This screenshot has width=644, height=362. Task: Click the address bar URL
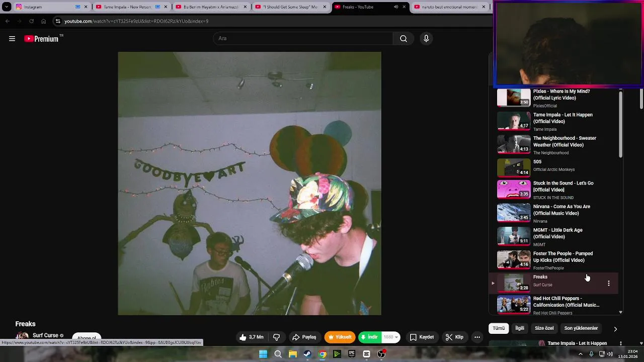136,21
